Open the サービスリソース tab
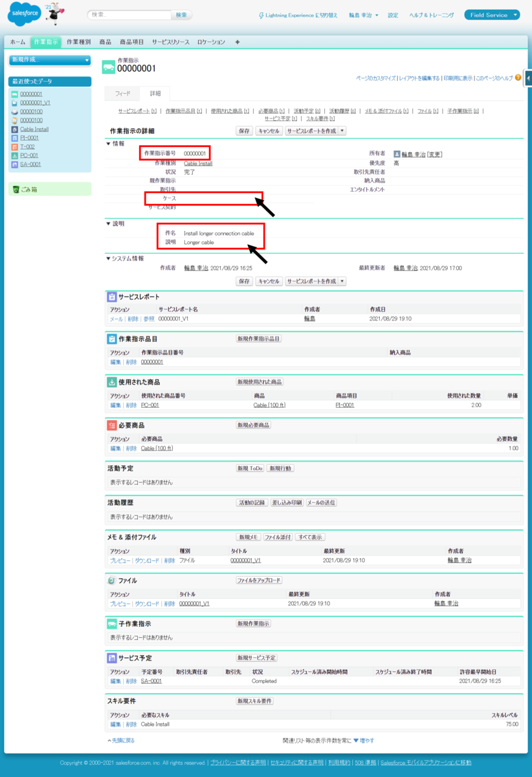Viewport: 532px width, 777px height. [x=171, y=42]
